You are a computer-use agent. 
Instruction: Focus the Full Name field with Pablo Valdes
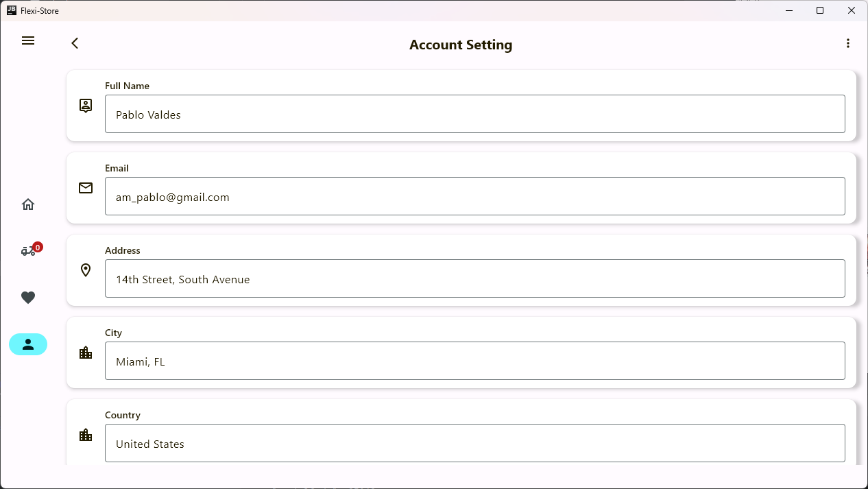[x=474, y=114]
